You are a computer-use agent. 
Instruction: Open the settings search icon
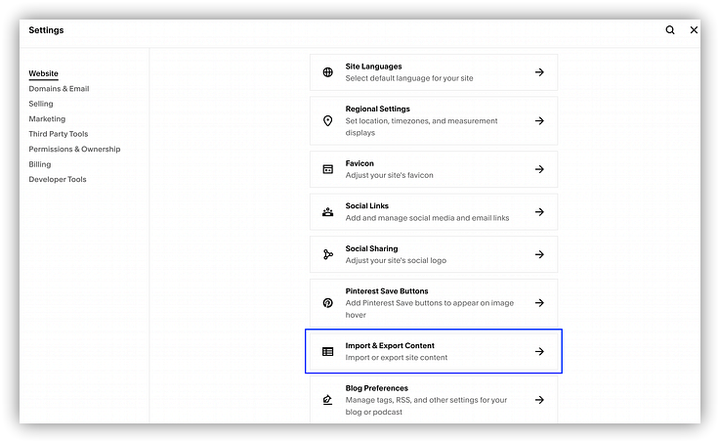(x=670, y=30)
